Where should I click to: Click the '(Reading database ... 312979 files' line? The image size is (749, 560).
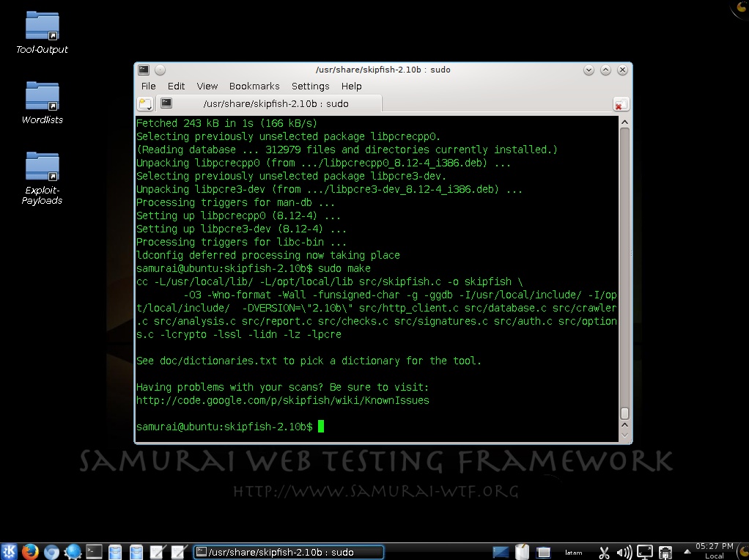click(347, 150)
